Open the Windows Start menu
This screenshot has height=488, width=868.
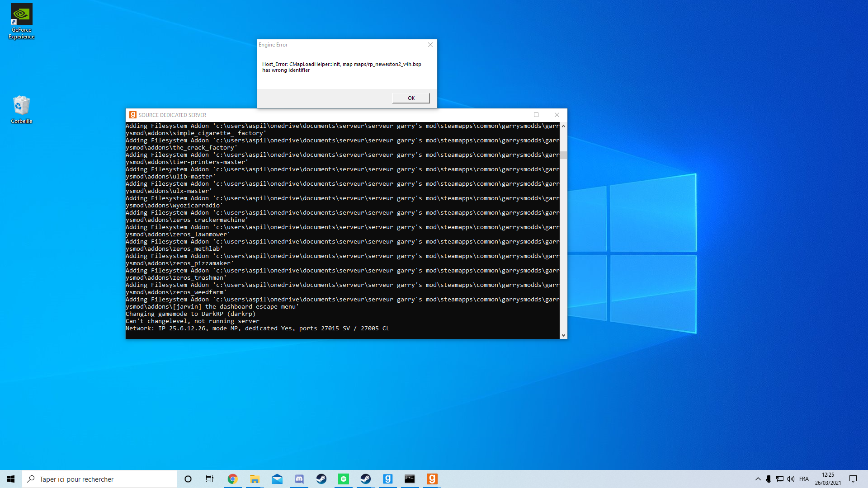[11, 479]
